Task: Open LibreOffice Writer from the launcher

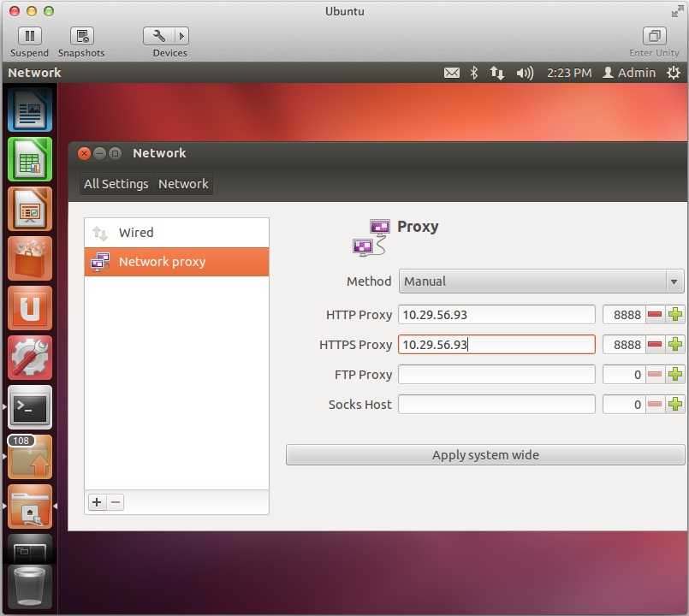Action: tap(30, 110)
